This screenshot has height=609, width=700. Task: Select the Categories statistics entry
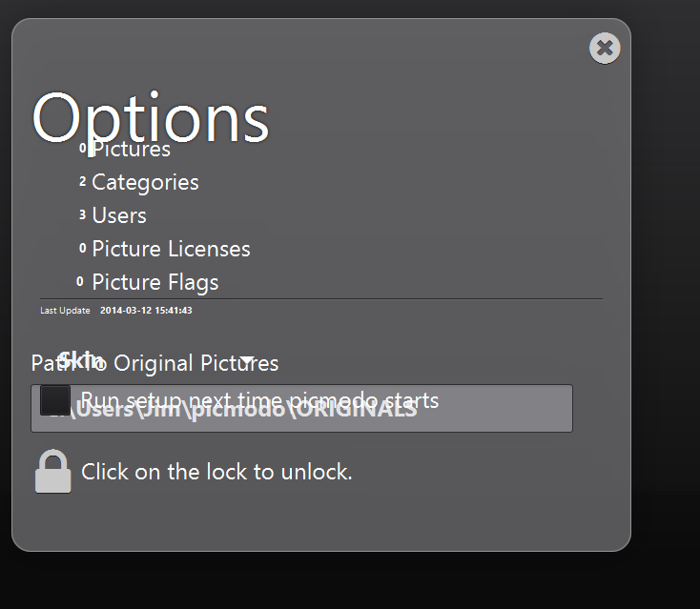(x=145, y=182)
